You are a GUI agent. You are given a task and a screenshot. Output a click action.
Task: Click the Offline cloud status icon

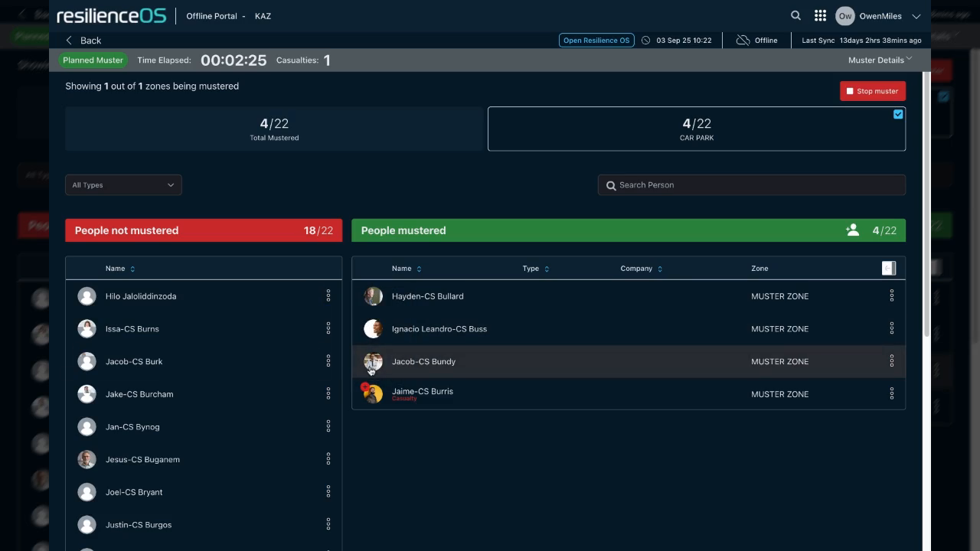(743, 40)
